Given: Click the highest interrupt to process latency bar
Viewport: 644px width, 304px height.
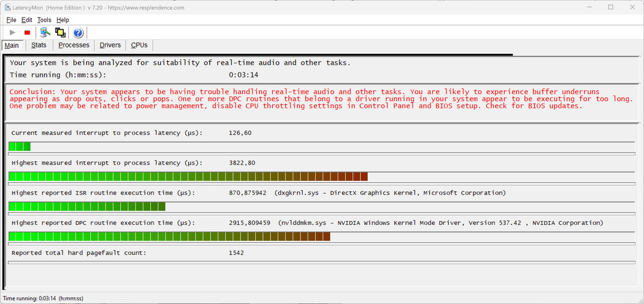Looking at the screenshot, I should pos(188,177).
